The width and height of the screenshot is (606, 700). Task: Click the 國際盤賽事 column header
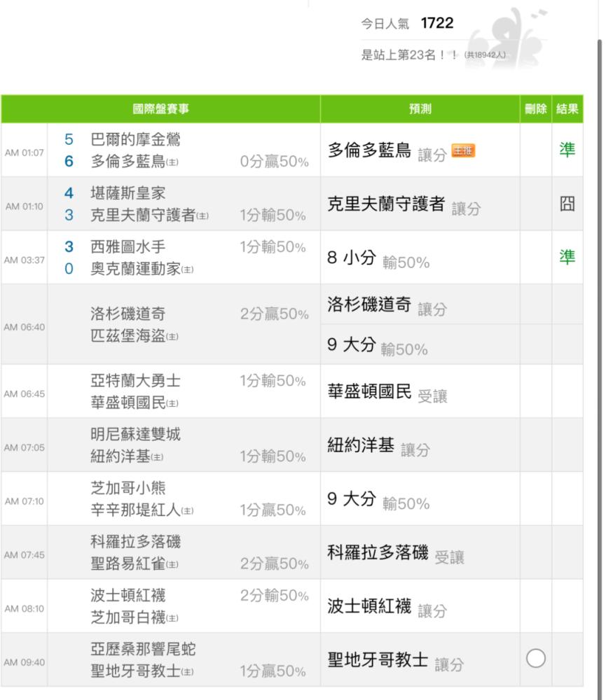coord(161,109)
